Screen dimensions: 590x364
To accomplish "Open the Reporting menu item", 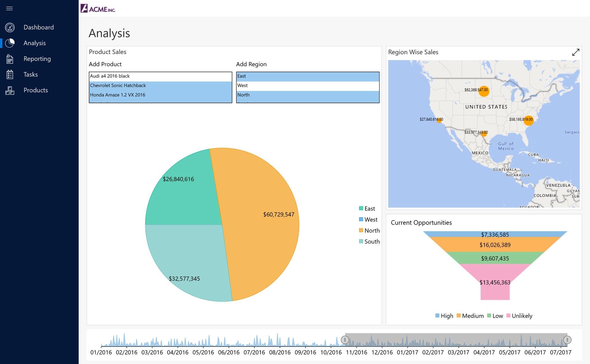I will (37, 59).
